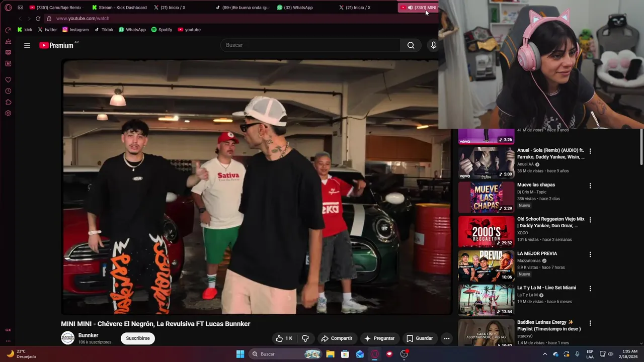Click the address bar URL youtube.com/watch
The width and height of the screenshot is (644, 362).
click(x=83, y=19)
